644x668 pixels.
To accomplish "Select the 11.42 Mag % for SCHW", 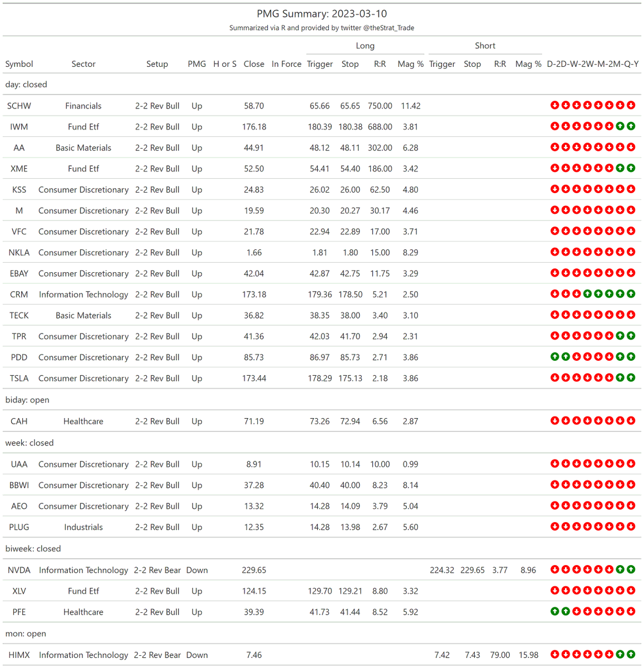I will (x=410, y=106).
